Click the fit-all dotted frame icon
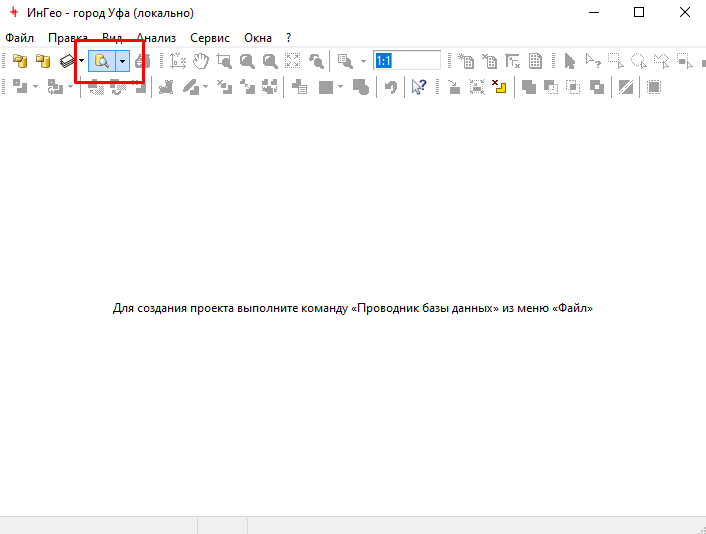 293,61
